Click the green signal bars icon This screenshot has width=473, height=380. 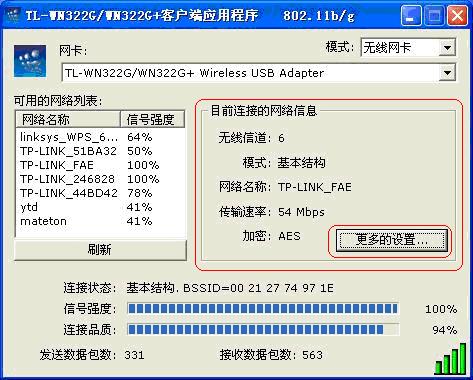point(450,359)
